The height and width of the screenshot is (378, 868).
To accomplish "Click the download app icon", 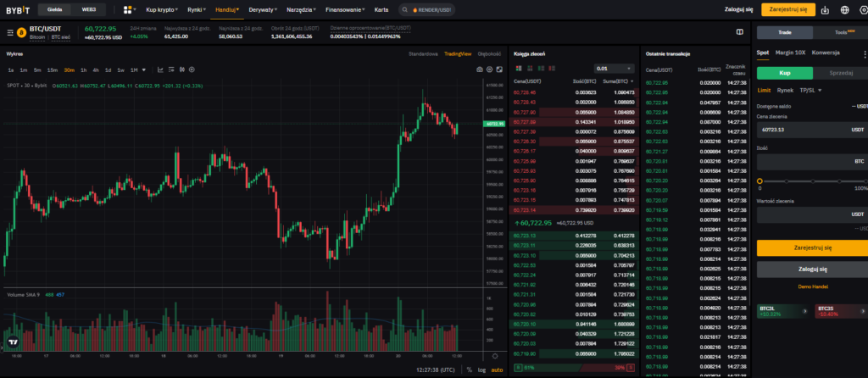I will pyautogui.click(x=828, y=10).
